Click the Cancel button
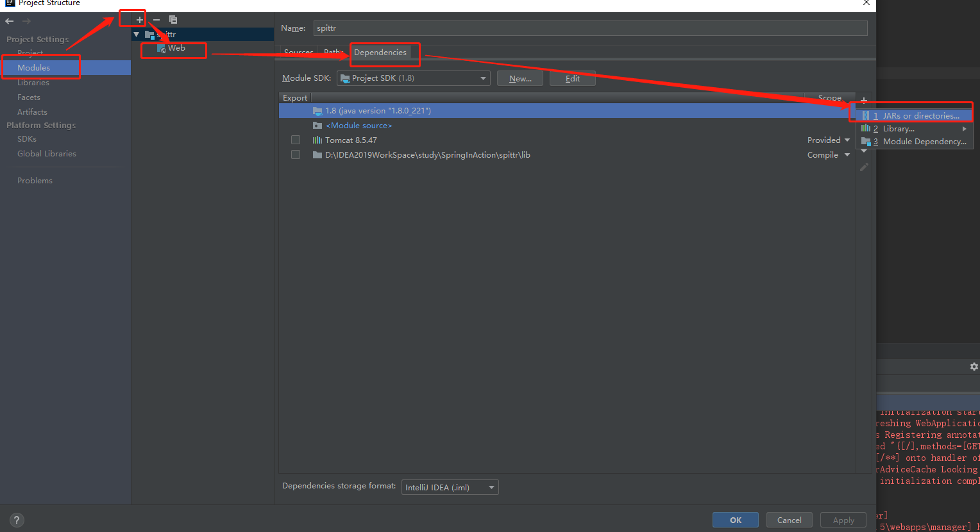The height and width of the screenshot is (532, 980). [790, 520]
